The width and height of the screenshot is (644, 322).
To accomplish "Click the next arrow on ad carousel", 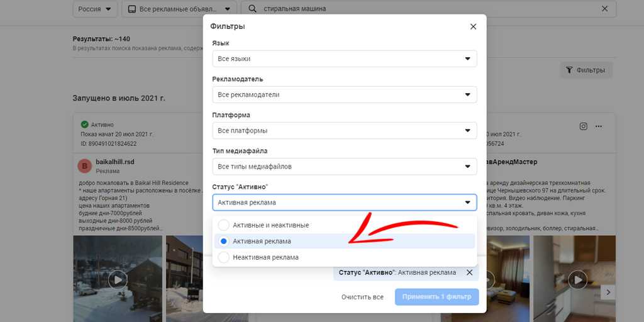I will pos(607,292).
